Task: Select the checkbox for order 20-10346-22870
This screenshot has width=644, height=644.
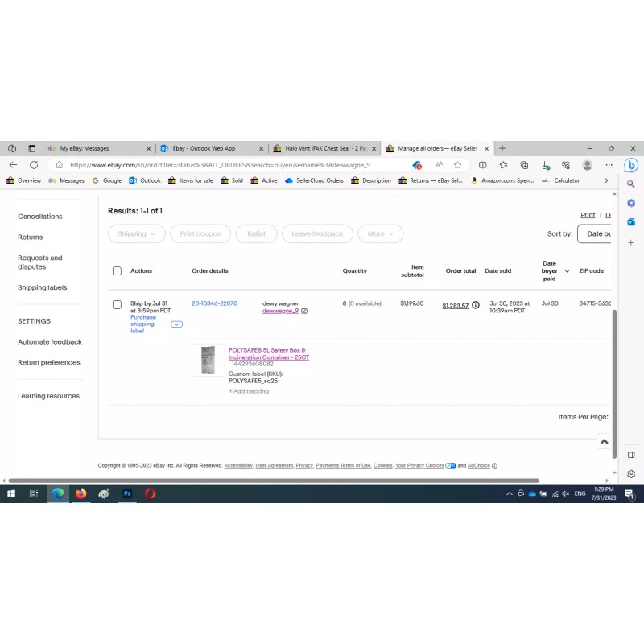Action: coord(117,304)
